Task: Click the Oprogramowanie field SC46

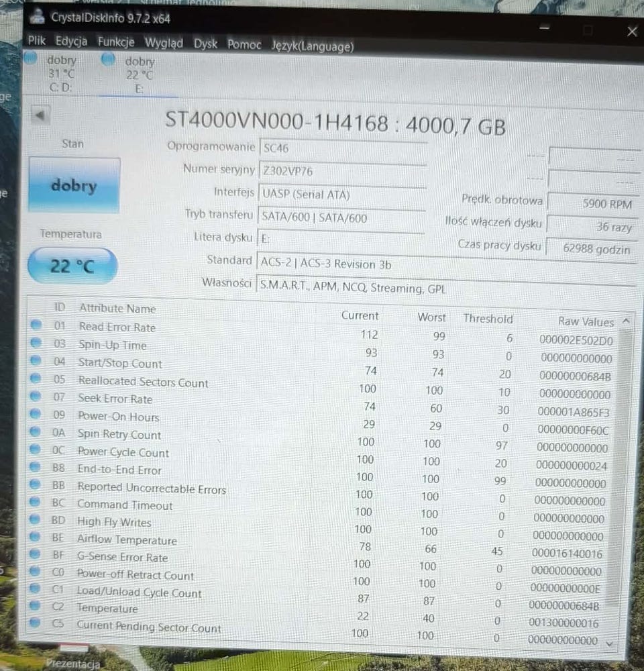Action: (343, 150)
